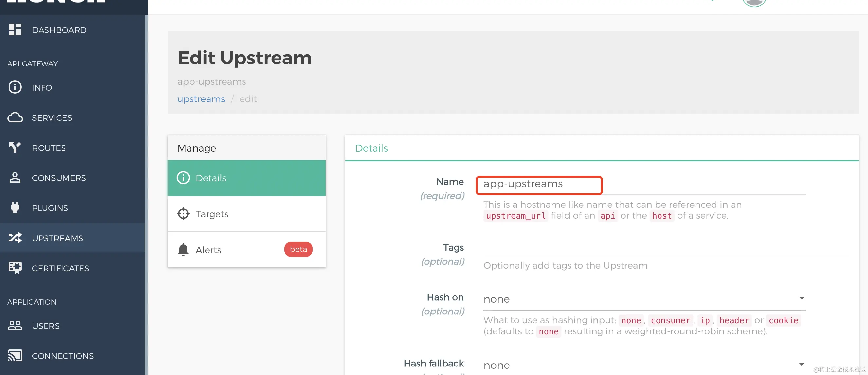The image size is (868, 375).
Task: Click the Routes fork icon
Action: point(15,148)
